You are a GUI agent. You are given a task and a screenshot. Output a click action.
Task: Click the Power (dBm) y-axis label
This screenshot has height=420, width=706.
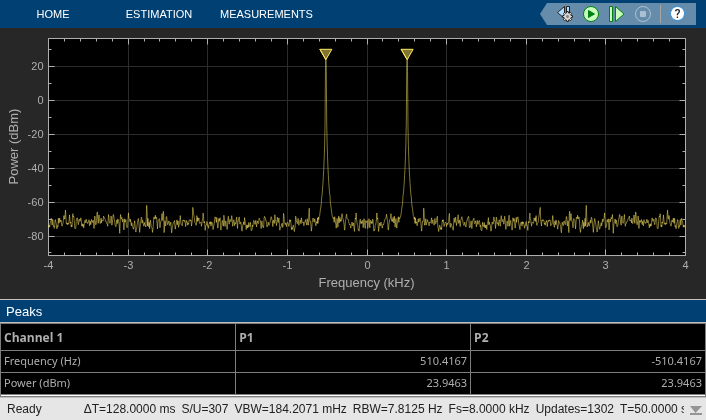coord(14,147)
